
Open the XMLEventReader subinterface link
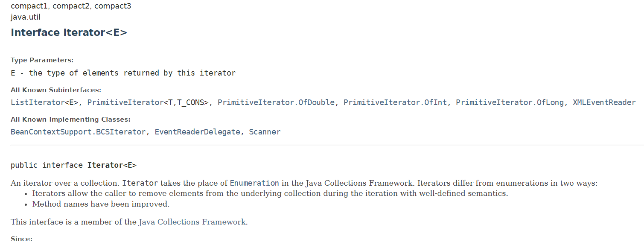point(604,102)
